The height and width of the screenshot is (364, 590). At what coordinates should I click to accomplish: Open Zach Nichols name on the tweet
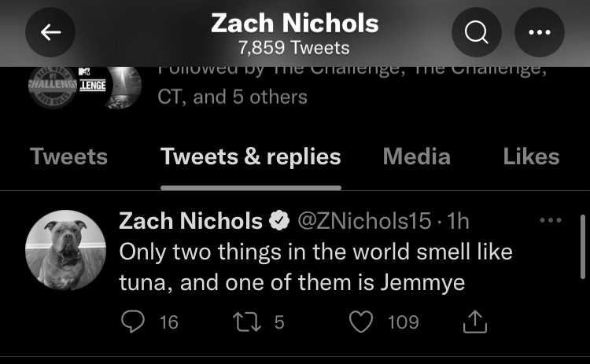tap(191, 221)
